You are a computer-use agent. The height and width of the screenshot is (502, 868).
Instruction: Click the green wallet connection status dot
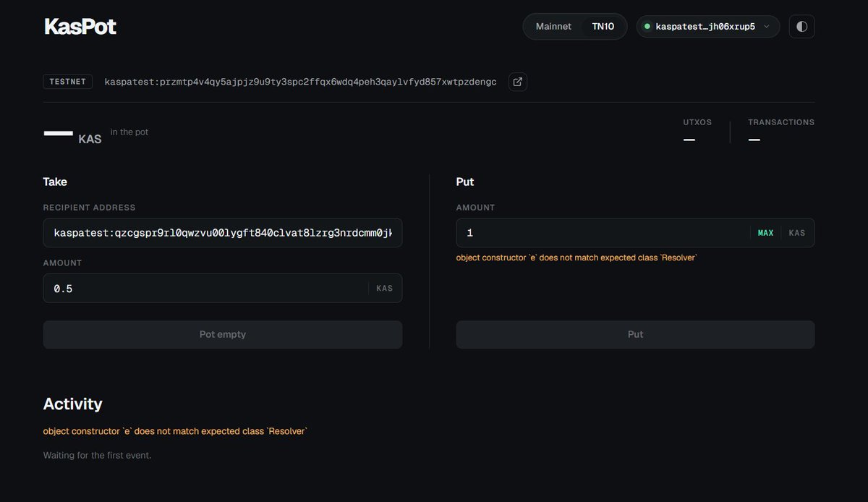click(x=647, y=27)
